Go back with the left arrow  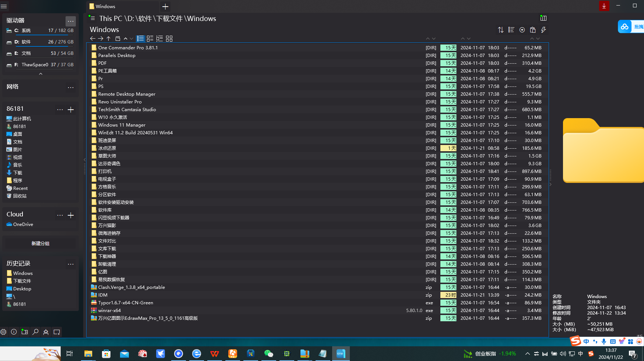tap(93, 39)
